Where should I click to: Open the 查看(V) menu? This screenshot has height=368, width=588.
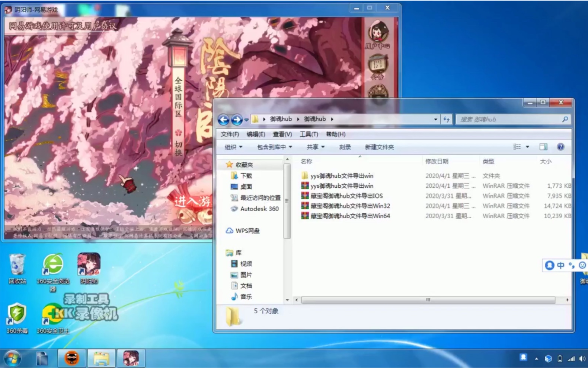[282, 134]
